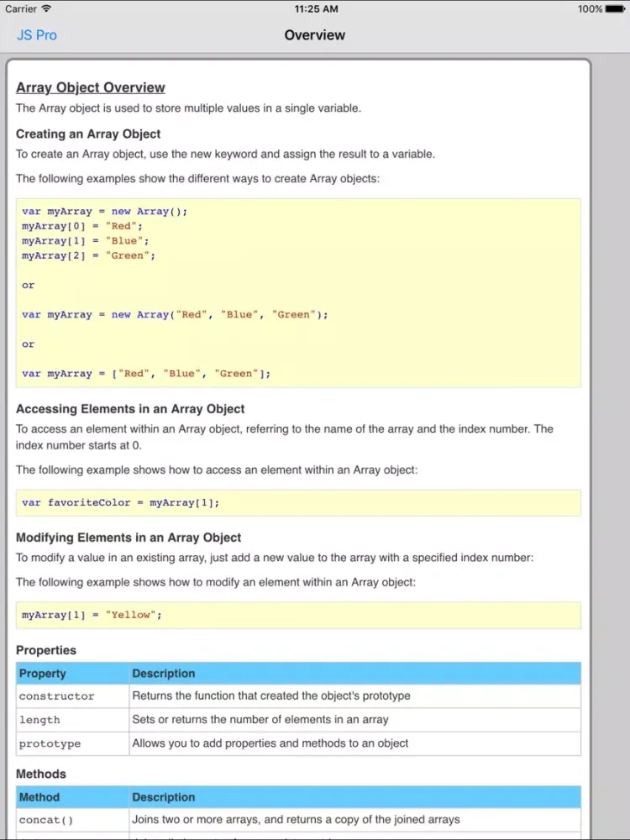Screen dimensions: 630x840
Task: Tap the clock time in status bar
Action: click(317, 8)
